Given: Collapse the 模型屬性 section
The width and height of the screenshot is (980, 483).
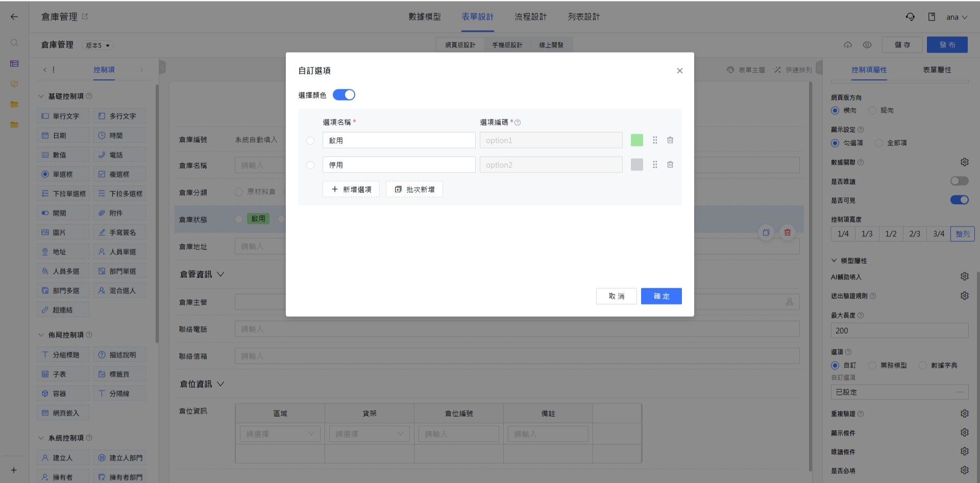Looking at the screenshot, I should click(x=834, y=260).
